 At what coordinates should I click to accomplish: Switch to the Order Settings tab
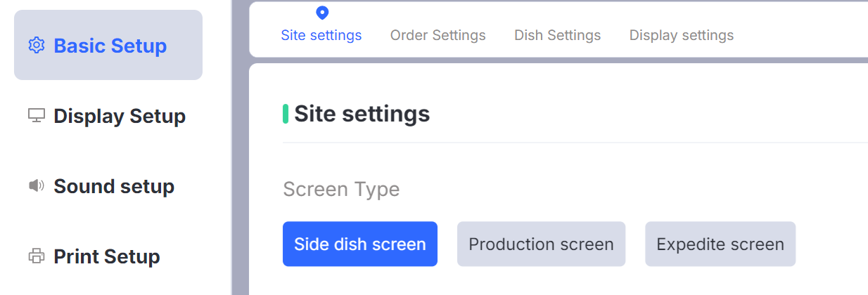click(438, 35)
